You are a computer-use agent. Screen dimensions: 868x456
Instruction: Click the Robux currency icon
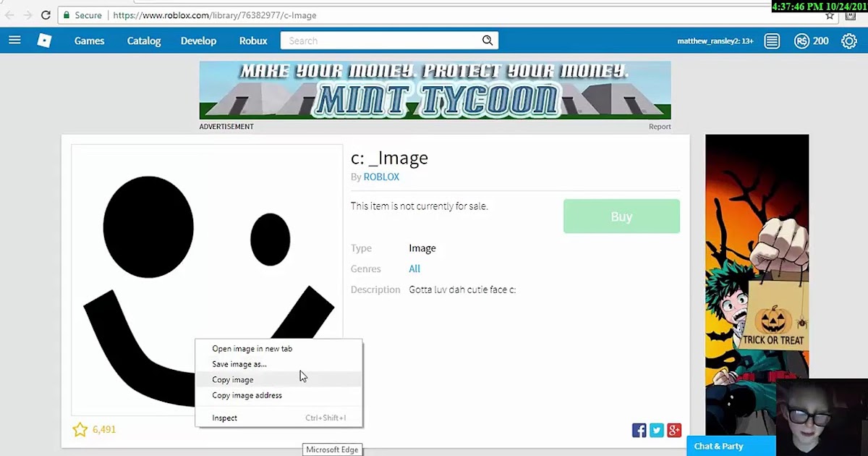[801, 41]
